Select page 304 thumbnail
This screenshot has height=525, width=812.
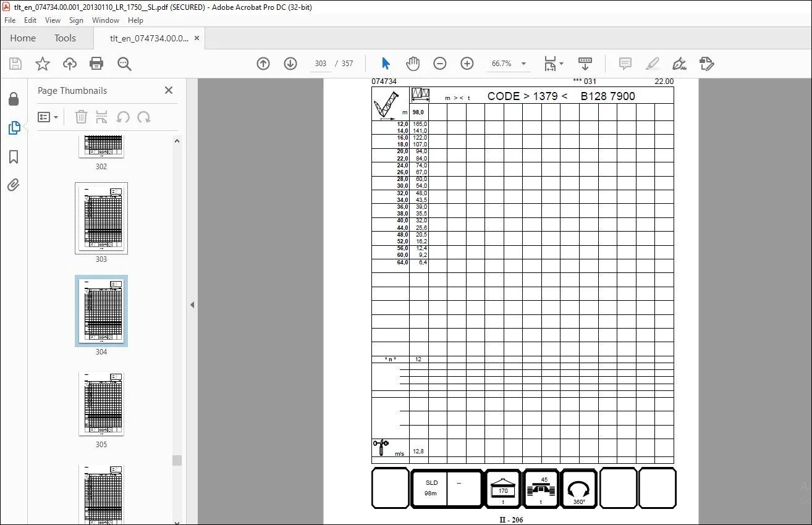tap(101, 311)
